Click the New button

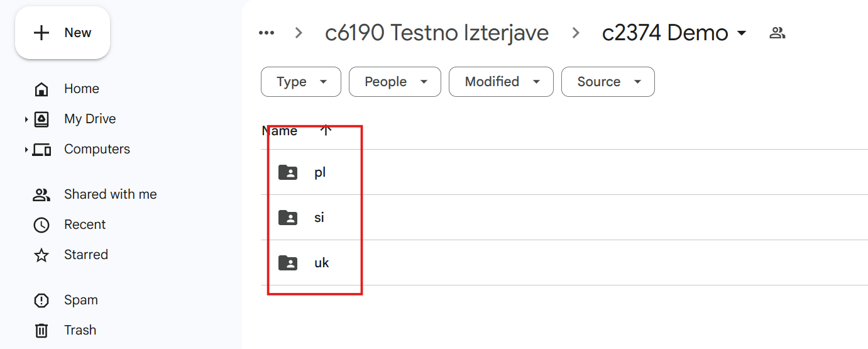(x=62, y=33)
